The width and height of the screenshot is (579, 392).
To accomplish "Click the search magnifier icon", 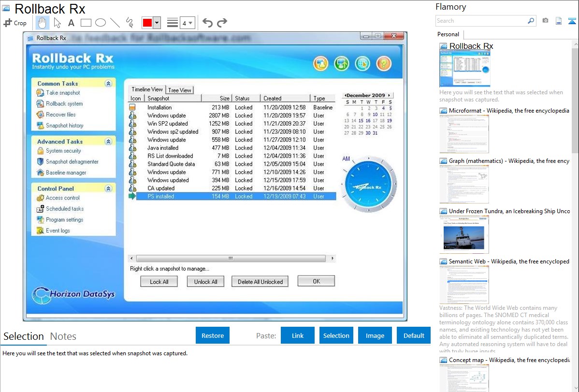I will coord(531,21).
